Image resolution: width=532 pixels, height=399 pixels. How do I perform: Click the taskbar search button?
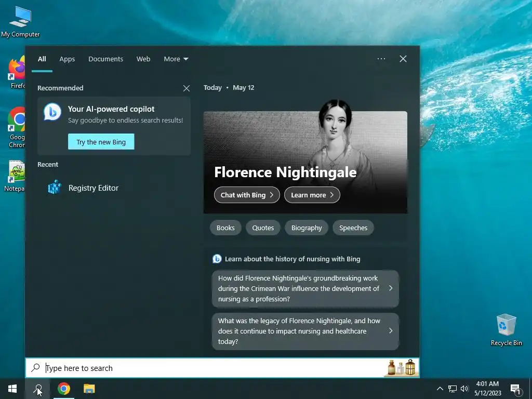[37, 389]
